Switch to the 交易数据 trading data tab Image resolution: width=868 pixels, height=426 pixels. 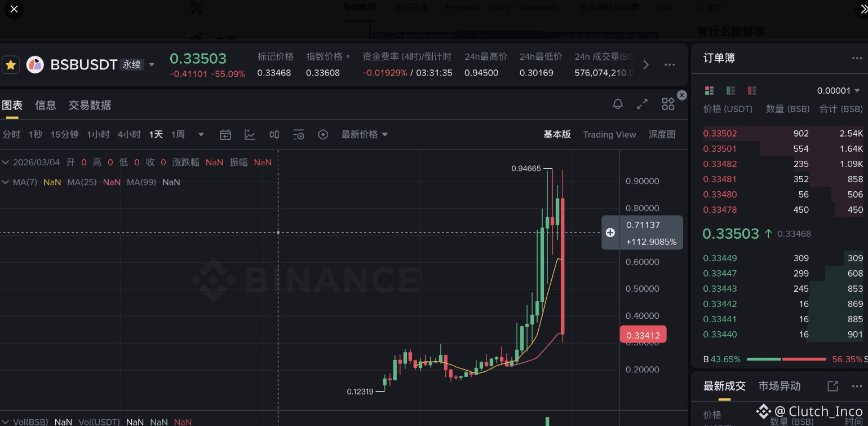[x=90, y=106]
